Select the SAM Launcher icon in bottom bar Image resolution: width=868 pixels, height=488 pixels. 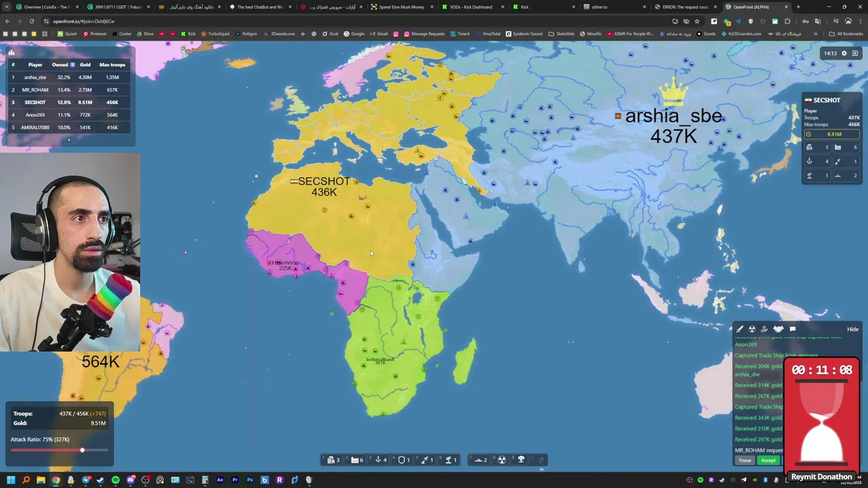[448, 460]
